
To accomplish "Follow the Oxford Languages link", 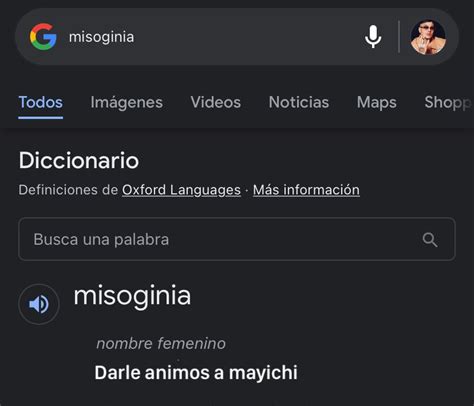I will [x=181, y=190].
